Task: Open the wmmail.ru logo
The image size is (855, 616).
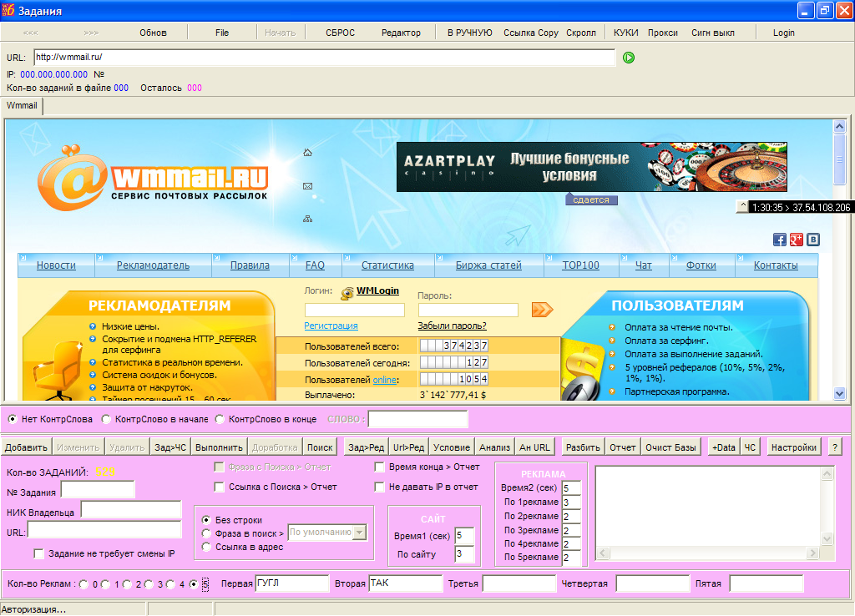Action: pyautogui.click(x=153, y=178)
